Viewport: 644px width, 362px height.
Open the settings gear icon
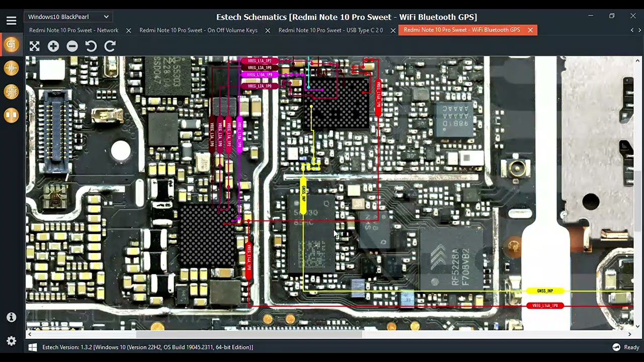[11, 341]
